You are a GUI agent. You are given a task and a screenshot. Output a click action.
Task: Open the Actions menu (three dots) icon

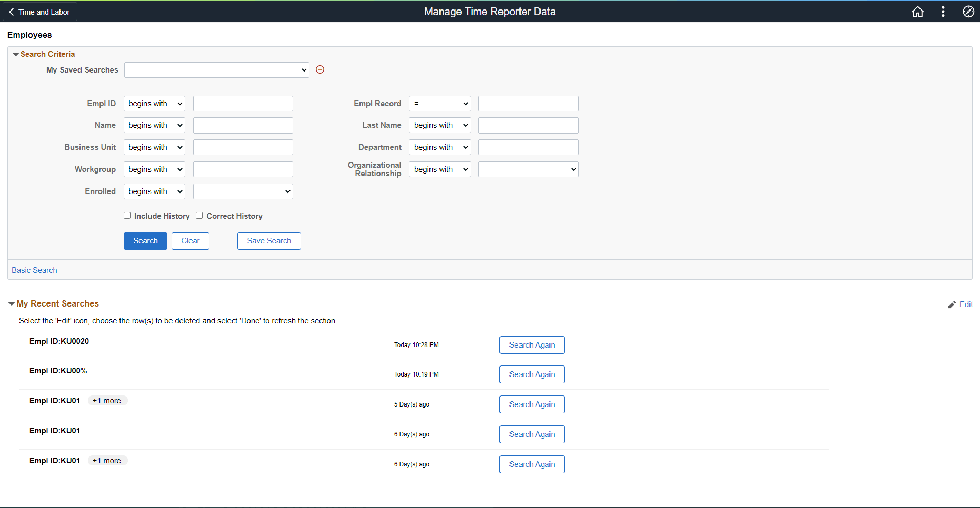[x=943, y=11]
